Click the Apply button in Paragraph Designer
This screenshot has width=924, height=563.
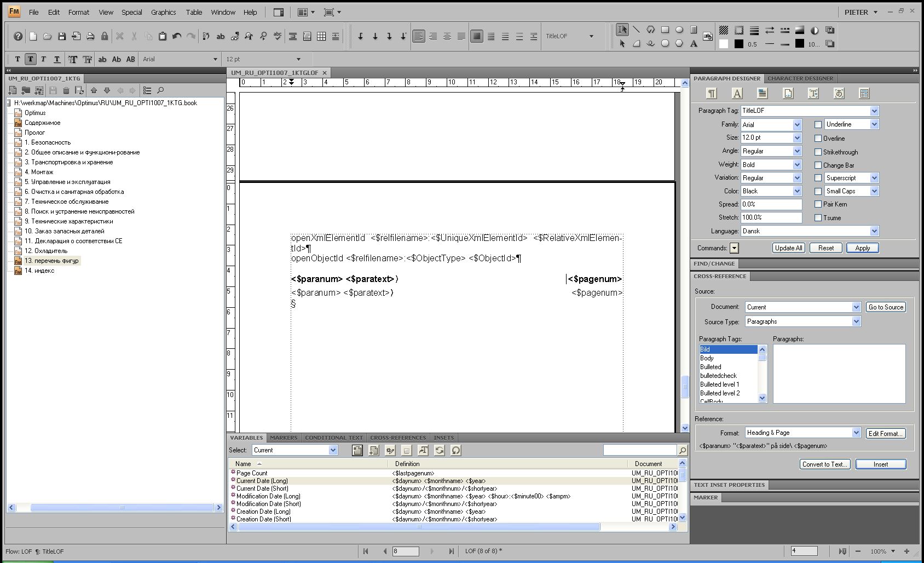coord(863,248)
